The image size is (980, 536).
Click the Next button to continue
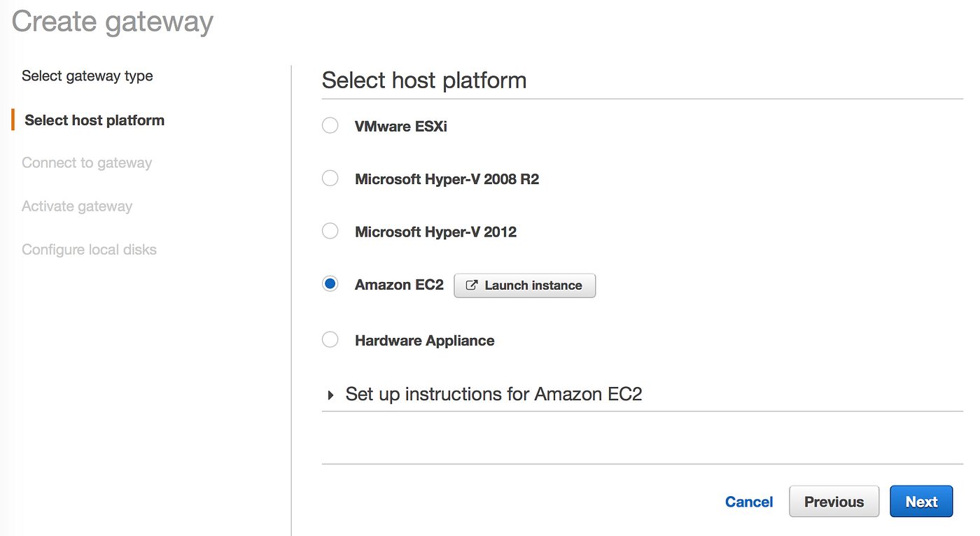[x=921, y=501]
